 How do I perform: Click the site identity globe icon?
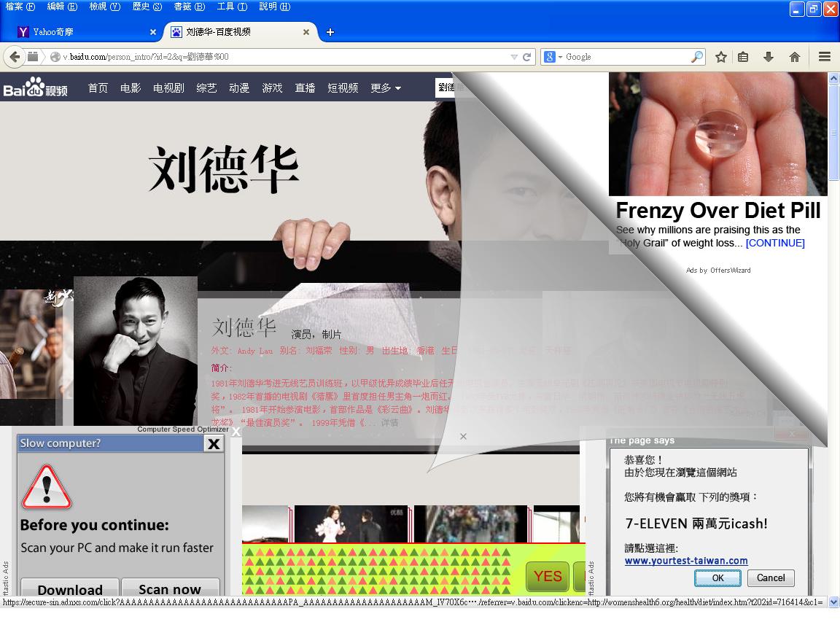[55, 57]
